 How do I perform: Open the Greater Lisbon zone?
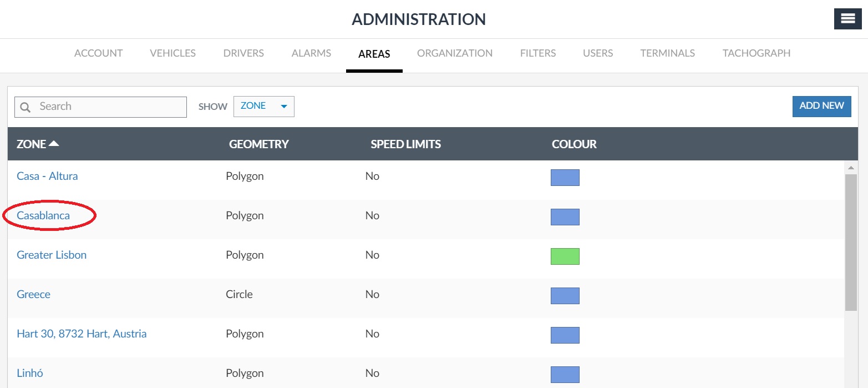point(52,255)
